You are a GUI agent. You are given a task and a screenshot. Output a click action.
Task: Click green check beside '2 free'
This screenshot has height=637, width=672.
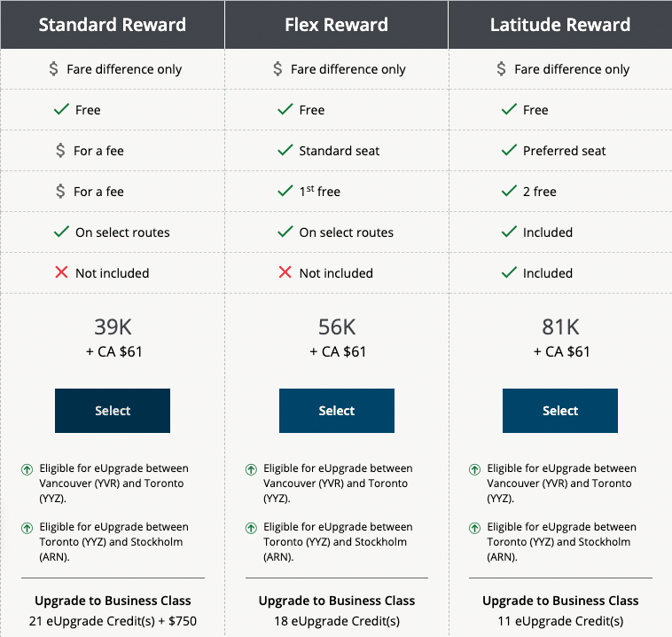[509, 192]
